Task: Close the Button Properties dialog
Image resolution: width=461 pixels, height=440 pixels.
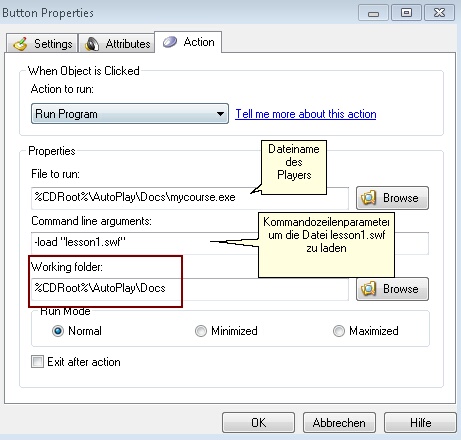Action: point(439,13)
